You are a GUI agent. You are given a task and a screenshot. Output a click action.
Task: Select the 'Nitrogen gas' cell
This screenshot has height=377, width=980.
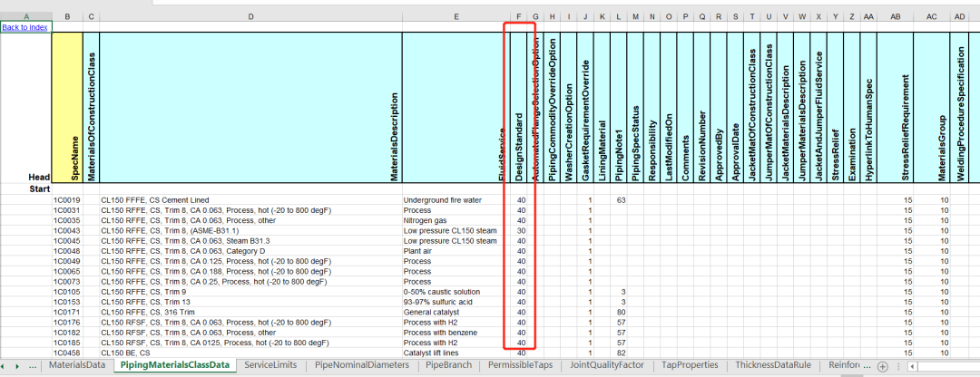tap(456, 220)
